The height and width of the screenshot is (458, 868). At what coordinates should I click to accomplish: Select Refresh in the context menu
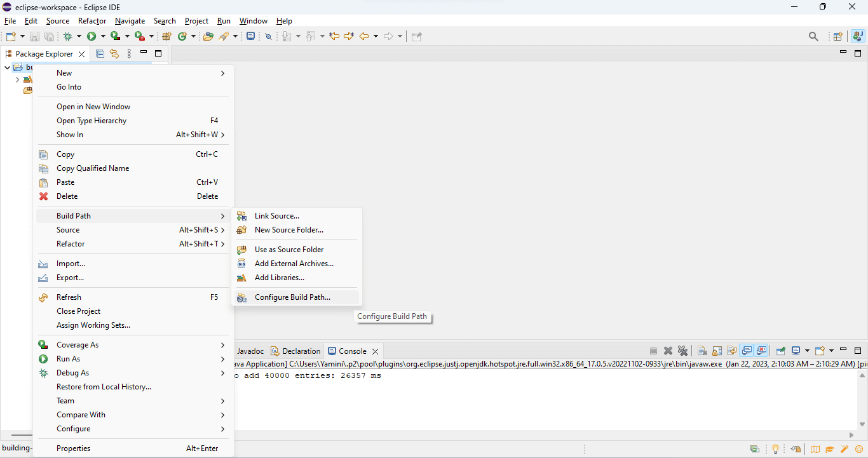click(133, 297)
